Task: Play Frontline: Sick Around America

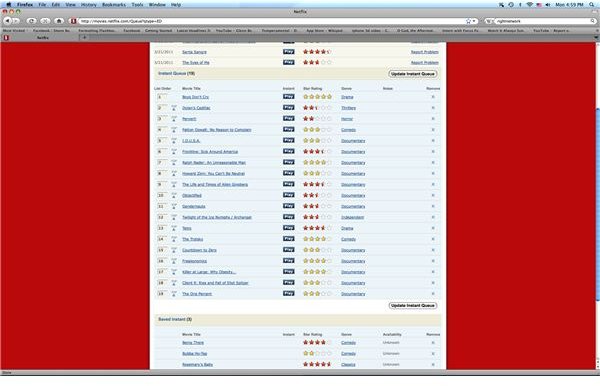Action: [289, 151]
